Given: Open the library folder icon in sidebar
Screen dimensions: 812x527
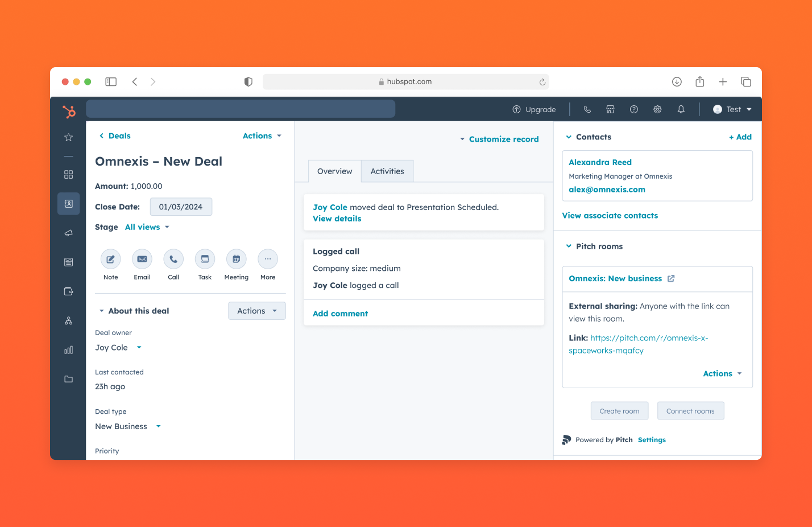Looking at the screenshot, I should [x=68, y=379].
